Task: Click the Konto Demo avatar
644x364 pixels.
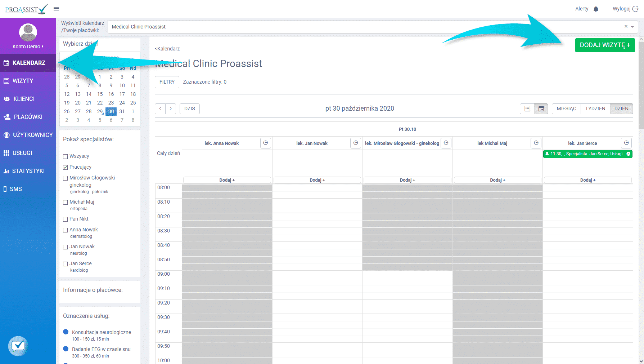Action: tap(28, 32)
